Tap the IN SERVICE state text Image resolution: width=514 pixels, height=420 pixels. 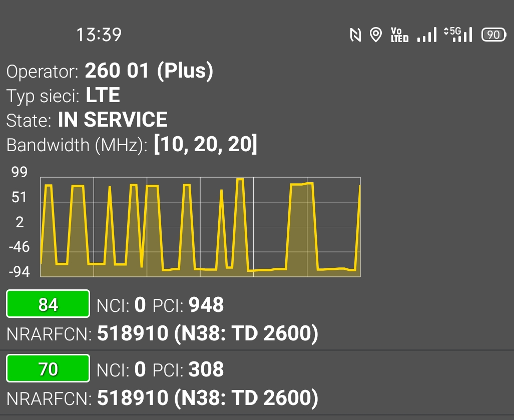pos(113,120)
